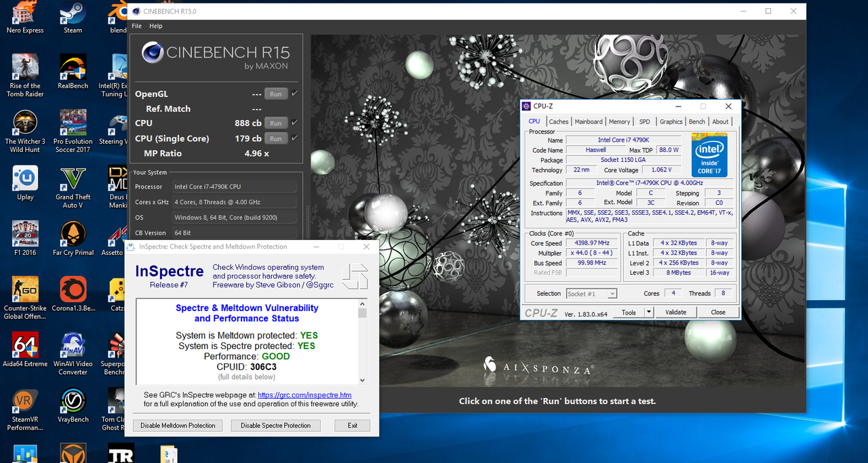This screenshot has height=463, width=868.
Task: Click the InSpectre scrollbar down arrow
Action: [x=362, y=380]
